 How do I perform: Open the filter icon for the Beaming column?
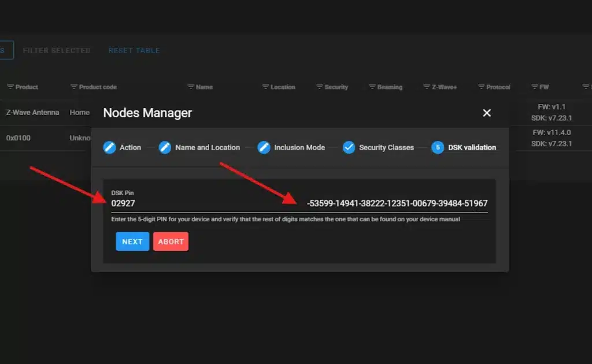[372, 87]
